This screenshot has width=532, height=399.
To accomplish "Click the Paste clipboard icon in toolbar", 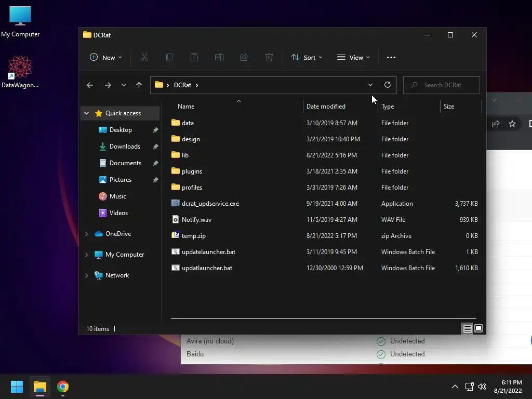I will coord(194,57).
